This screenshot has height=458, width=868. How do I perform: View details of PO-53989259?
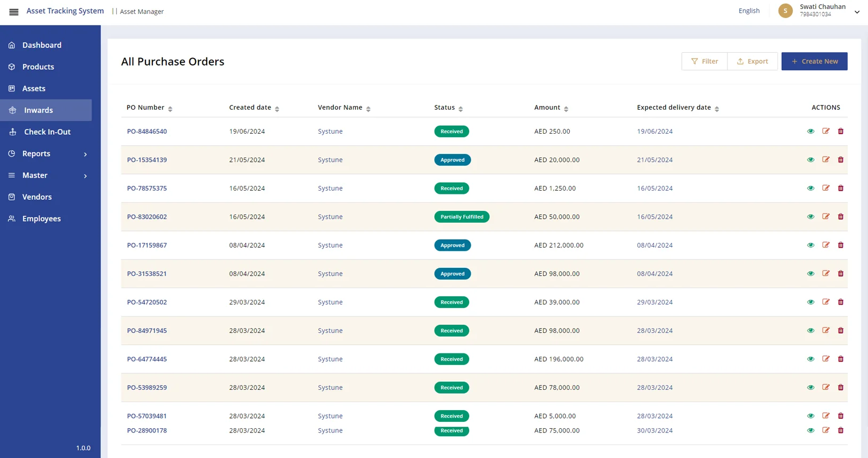[x=810, y=388]
